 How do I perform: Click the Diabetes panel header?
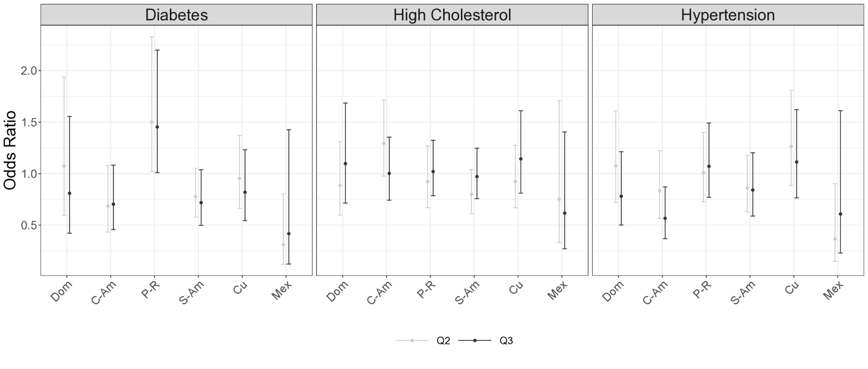[x=176, y=15]
